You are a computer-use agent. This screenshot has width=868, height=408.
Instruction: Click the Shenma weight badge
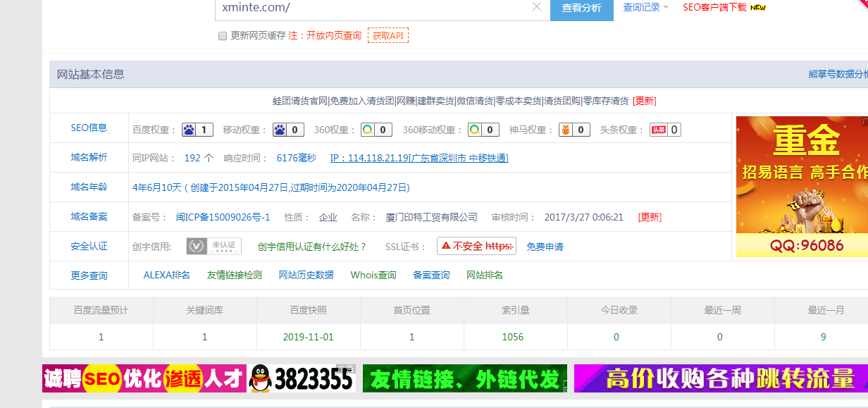pos(574,130)
